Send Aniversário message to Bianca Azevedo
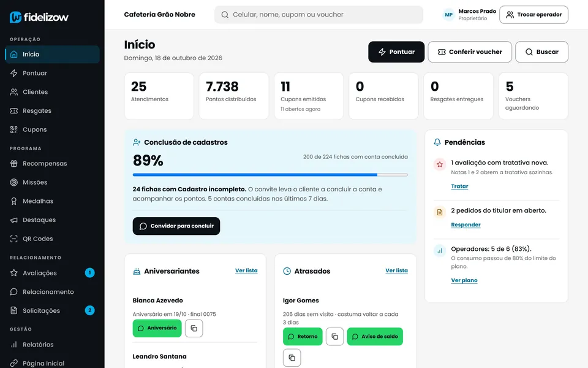 click(157, 328)
